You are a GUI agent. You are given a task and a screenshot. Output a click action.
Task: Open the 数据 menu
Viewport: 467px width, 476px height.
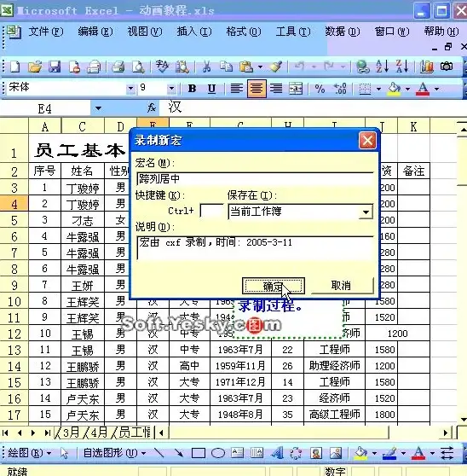(x=343, y=32)
